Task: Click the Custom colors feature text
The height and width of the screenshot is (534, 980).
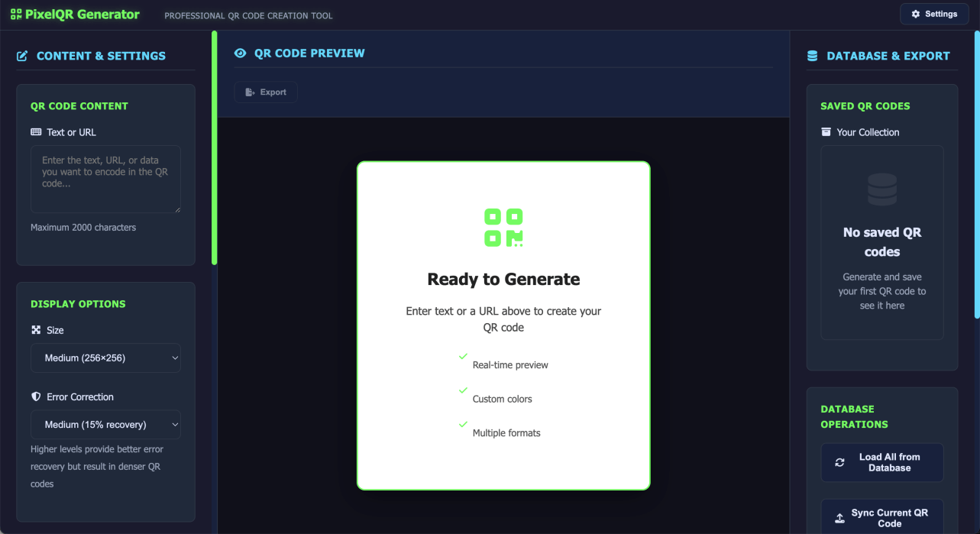Action: coord(503,399)
